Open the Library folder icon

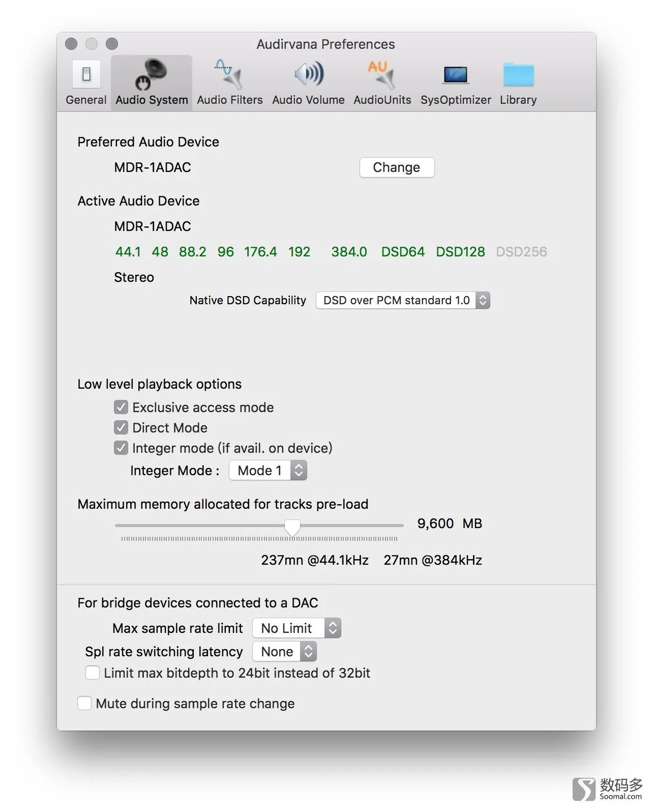click(518, 74)
